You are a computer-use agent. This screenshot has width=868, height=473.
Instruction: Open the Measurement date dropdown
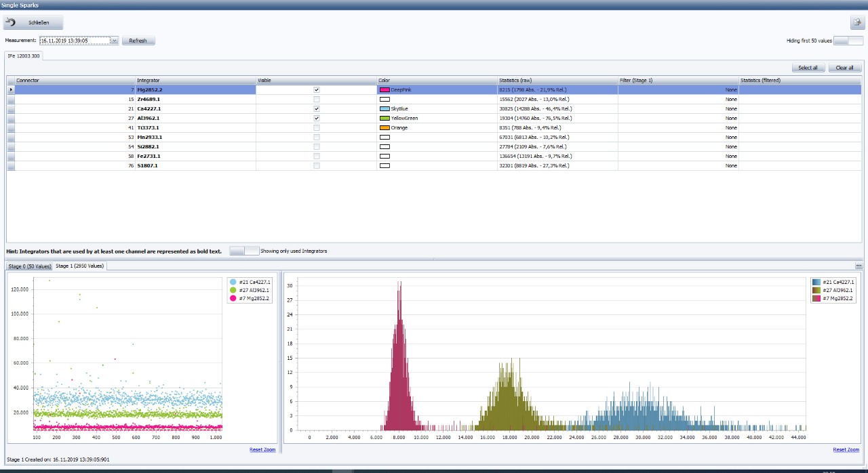tap(113, 40)
